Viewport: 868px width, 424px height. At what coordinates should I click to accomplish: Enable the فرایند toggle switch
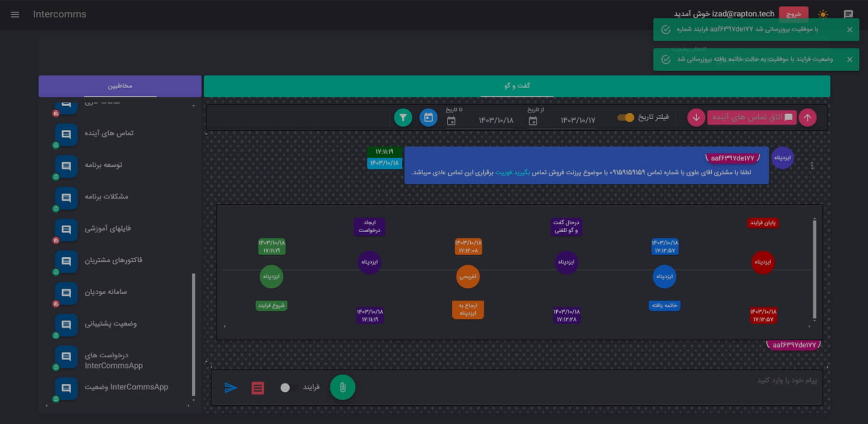pyautogui.click(x=289, y=387)
